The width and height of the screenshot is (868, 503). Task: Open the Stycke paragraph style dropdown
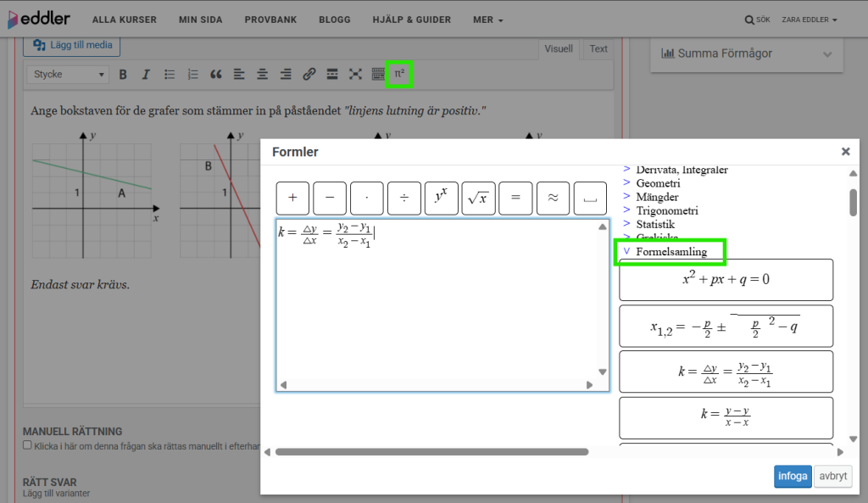click(x=68, y=75)
